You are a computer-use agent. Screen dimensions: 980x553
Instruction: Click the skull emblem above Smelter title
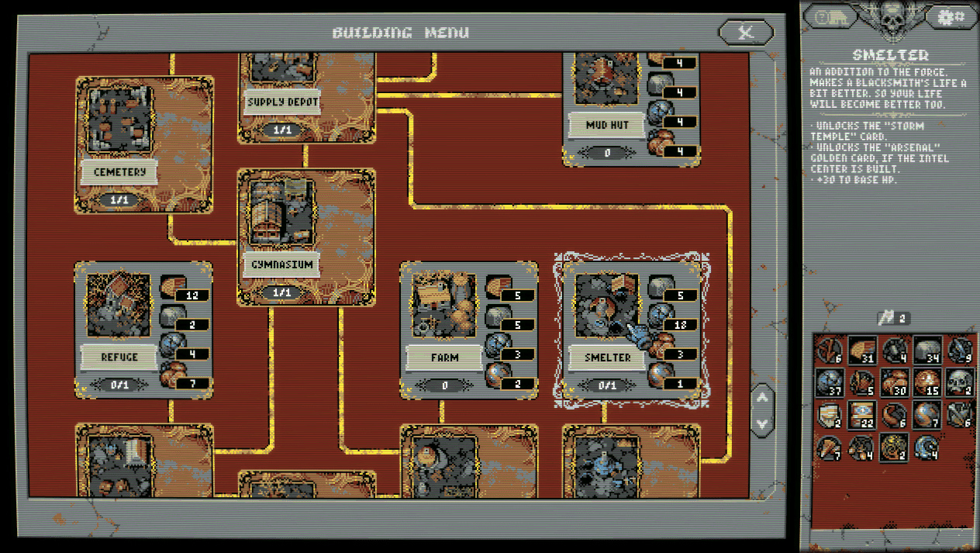click(891, 21)
